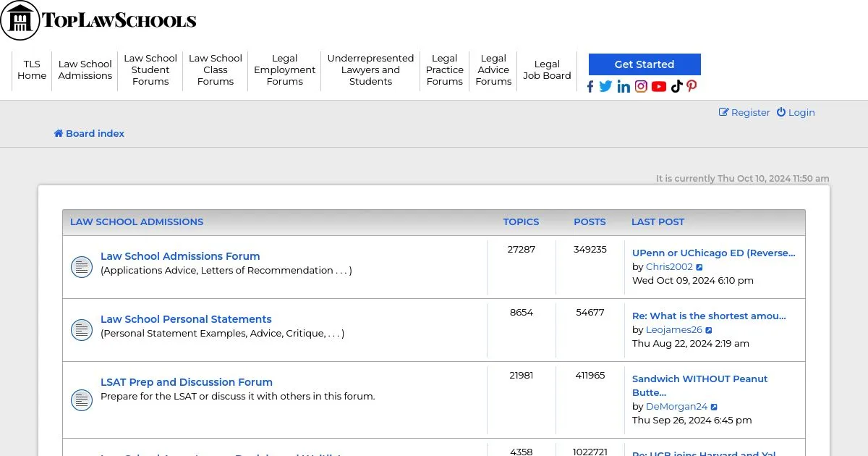Click the forum icon beside Law School Admissions Forum
Viewport: 868px width, 456px height.
[82, 267]
